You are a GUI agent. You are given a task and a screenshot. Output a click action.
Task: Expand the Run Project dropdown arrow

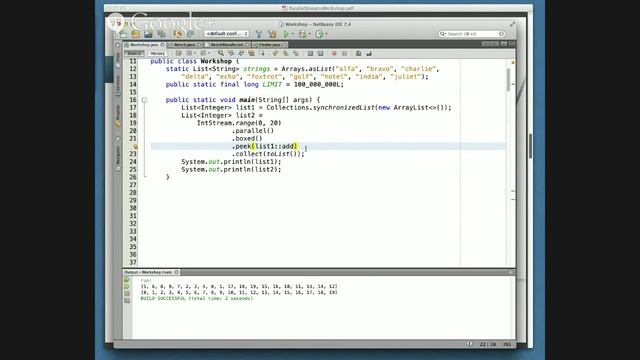293,34
